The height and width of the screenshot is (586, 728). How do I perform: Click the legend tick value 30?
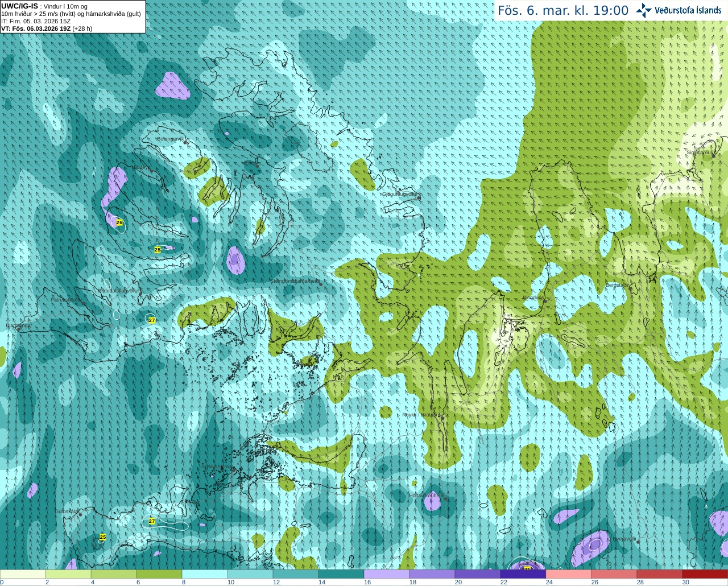(686, 582)
